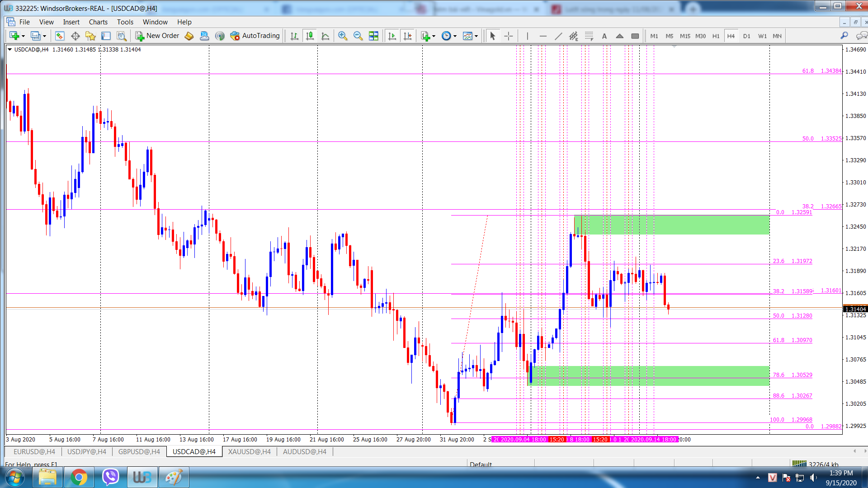
Task: Open the Data Window crosshair icon
Action: click(x=75, y=36)
